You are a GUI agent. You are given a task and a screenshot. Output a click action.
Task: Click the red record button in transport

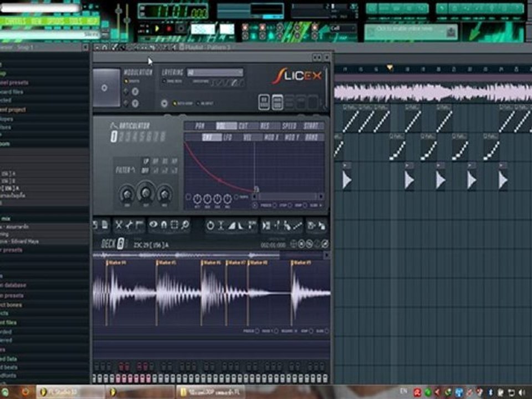168,29
